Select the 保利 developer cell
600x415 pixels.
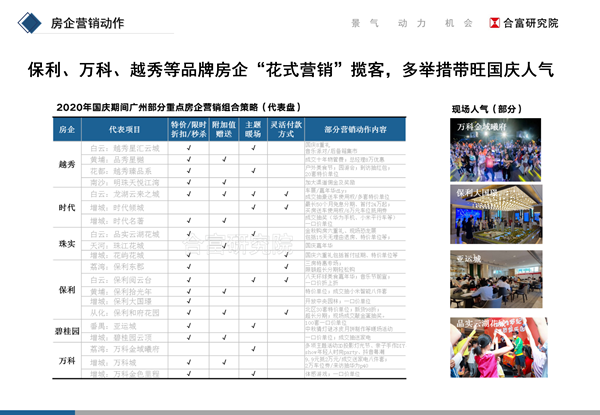(67, 290)
